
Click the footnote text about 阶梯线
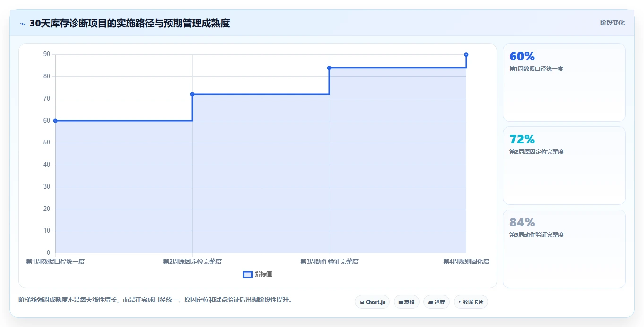click(155, 300)
